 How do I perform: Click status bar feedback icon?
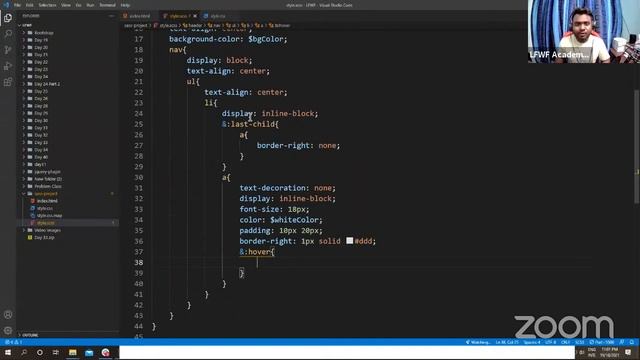click(x=622, y=342)
